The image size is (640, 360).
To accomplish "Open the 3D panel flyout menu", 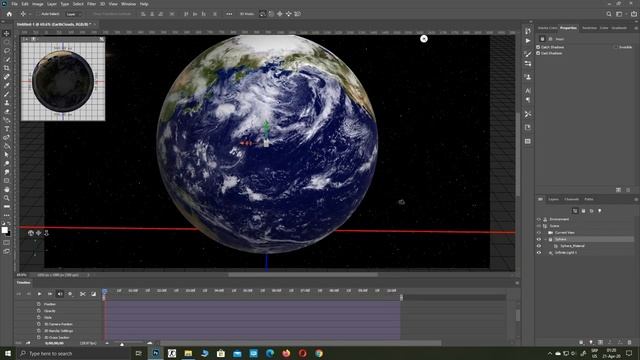I will 636,199.
